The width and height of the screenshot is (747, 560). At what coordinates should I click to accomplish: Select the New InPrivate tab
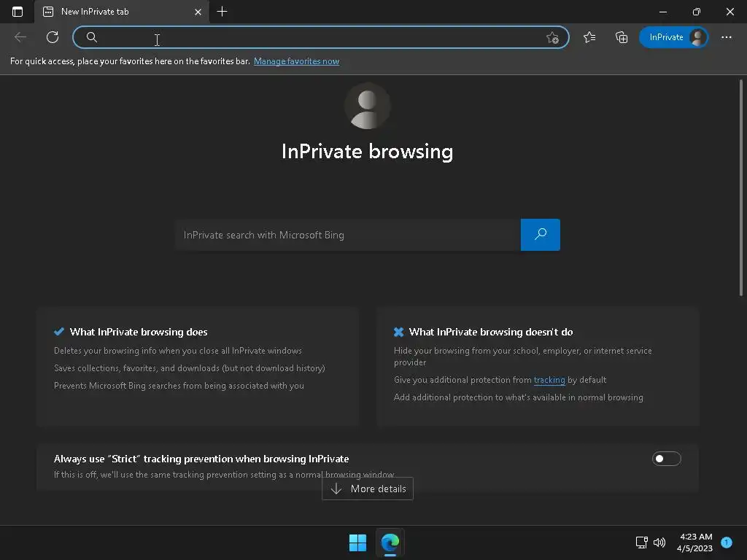[122, 12]
